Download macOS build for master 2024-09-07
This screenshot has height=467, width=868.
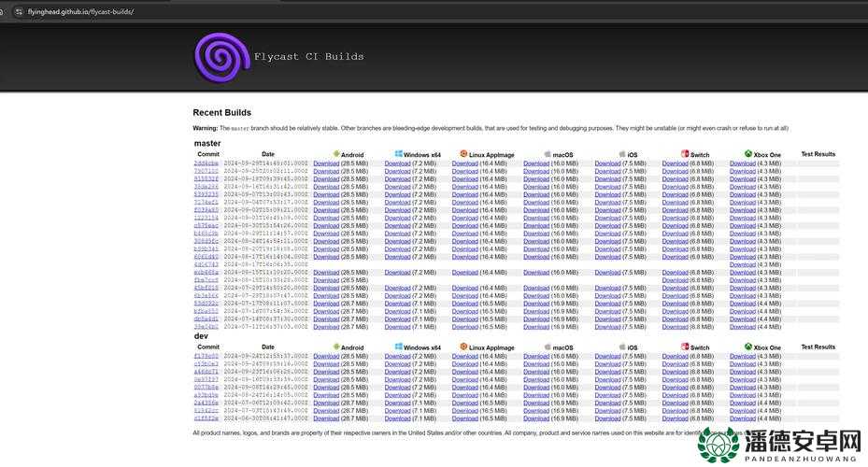click(x=536, y=194)
